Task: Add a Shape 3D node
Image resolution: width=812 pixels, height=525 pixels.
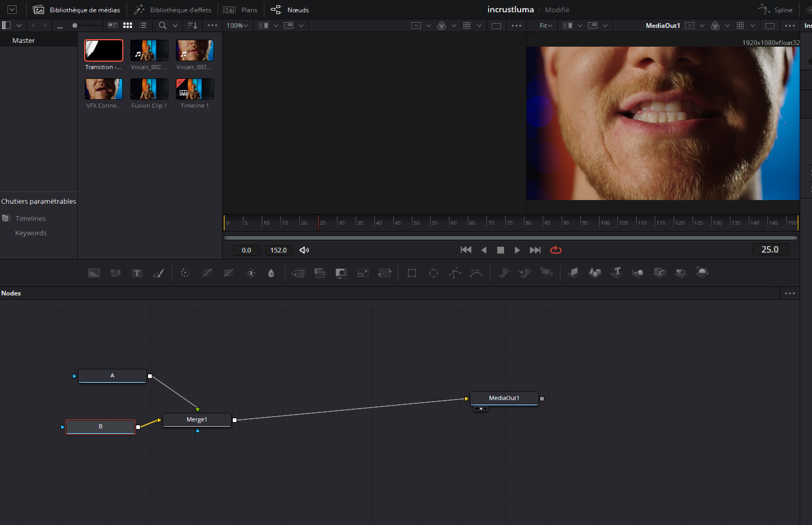Action: pos(595,272)
